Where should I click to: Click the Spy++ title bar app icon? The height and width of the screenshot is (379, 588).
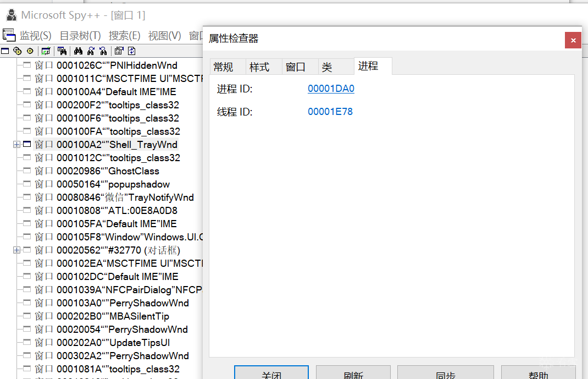tap(12, 15)
